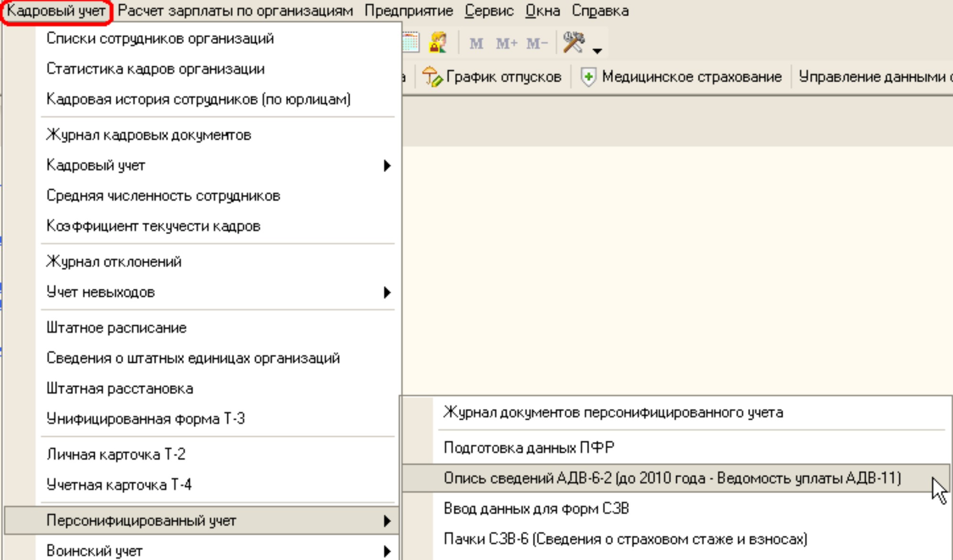Click the tools wrench and hammer icon
Viewport: 953px width, 560px height.
[x=574, y=43]
